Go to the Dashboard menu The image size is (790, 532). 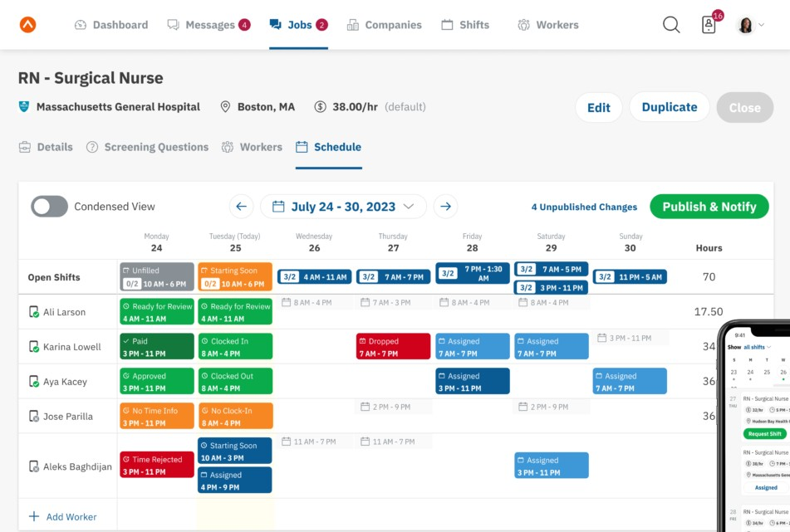(x=111, y=25)
